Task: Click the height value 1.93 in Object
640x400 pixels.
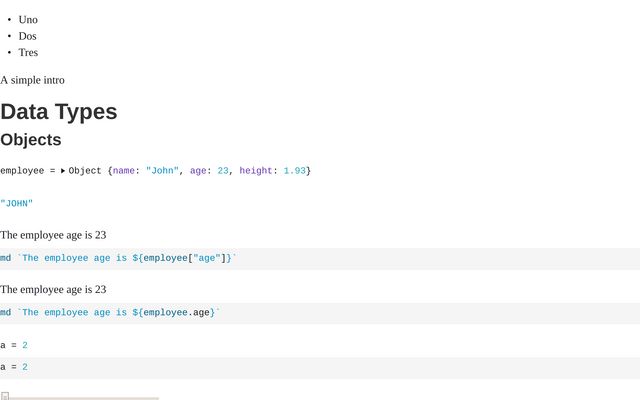Action: coord(294,171)
